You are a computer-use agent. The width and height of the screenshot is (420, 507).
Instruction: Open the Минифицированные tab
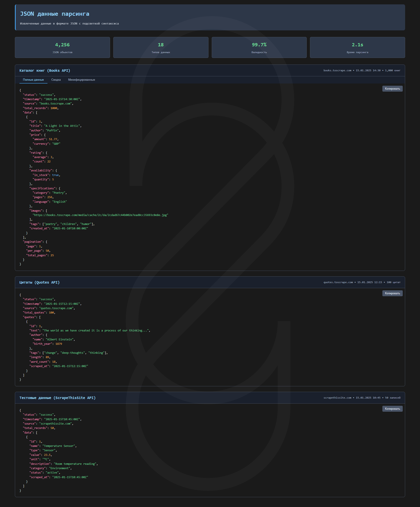click(x=81, y=80)
